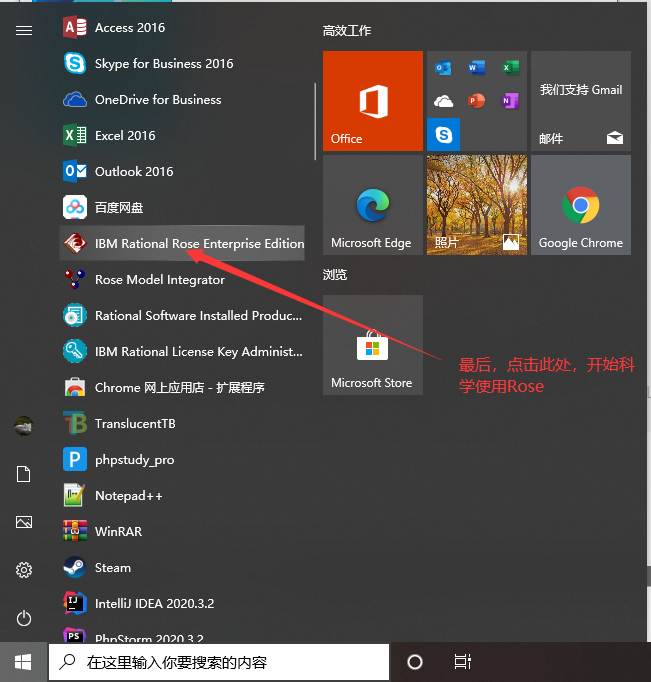Click the Windows Start button
The height and width of the screenshot is (682, 651).
coord(23,662)
